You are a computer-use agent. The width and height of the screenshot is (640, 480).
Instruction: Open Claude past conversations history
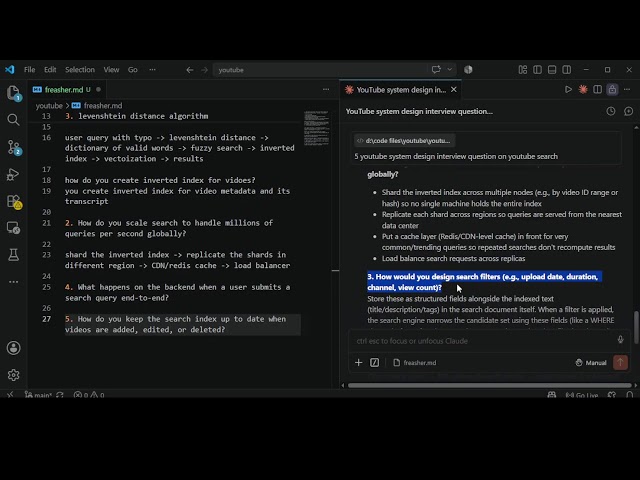(x=611, y=111)
